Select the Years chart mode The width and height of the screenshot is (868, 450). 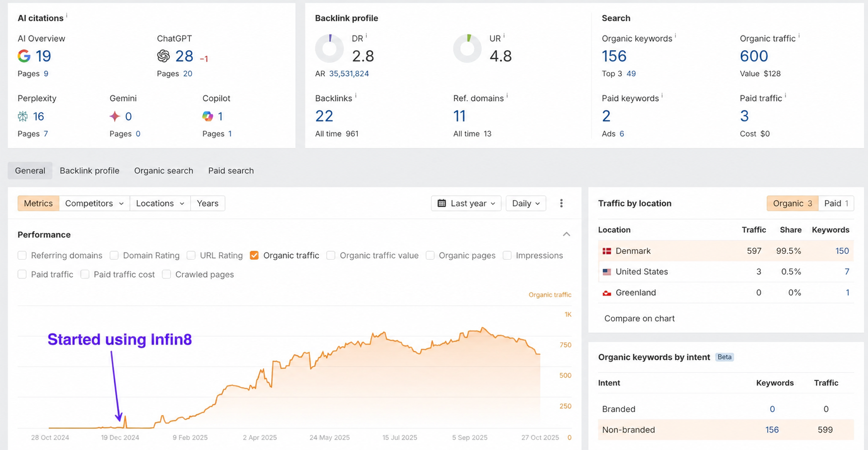pyautogui.click(x=208, y=203)
